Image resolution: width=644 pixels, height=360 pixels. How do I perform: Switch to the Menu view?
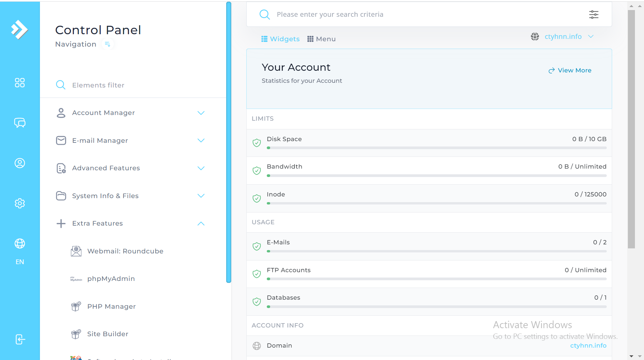(x=321, y=39)
